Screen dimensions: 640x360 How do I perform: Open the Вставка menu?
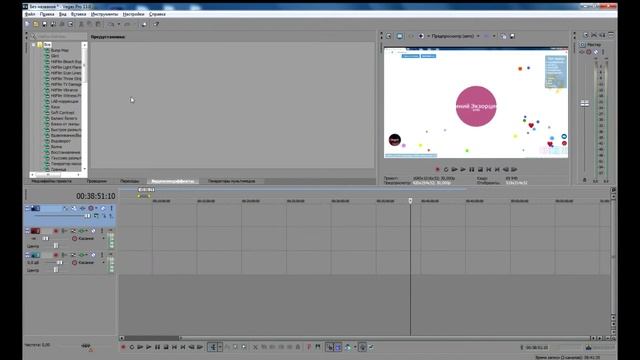point(78,14)
